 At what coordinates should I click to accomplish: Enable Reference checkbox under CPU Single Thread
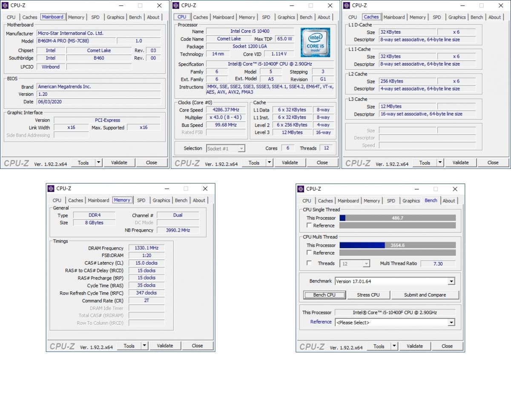tap(309, 225)
